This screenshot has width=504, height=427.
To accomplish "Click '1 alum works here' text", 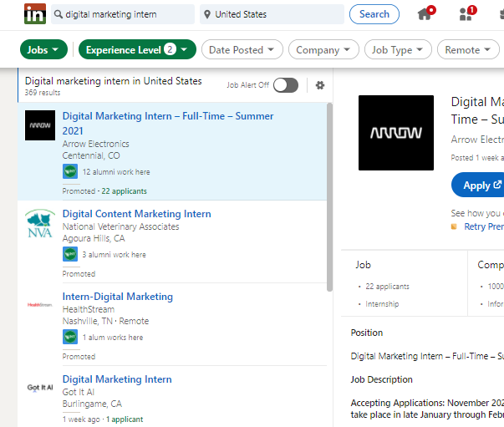I will coord(113,338).
